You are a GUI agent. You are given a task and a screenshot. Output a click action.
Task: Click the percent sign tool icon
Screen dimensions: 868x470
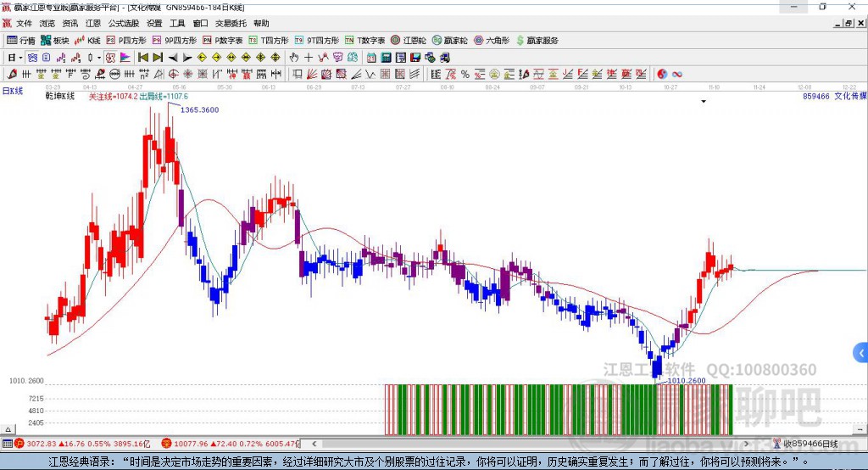[x=465, y=75]
